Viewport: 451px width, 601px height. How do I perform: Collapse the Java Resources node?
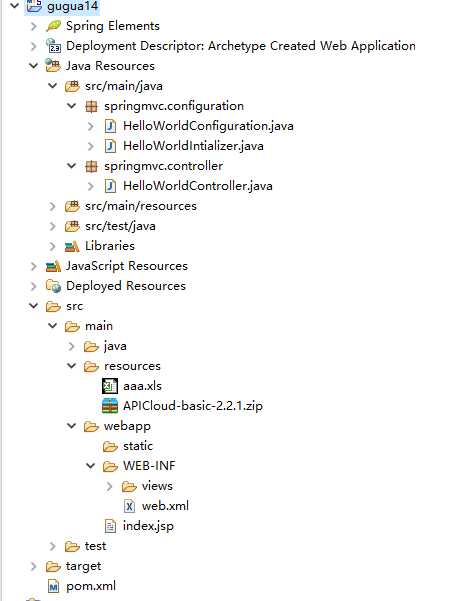34,66
